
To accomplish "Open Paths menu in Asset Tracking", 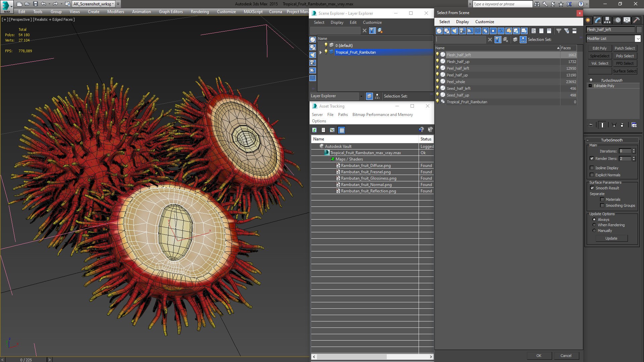I will pyautogui.click(x=342, y=115).
